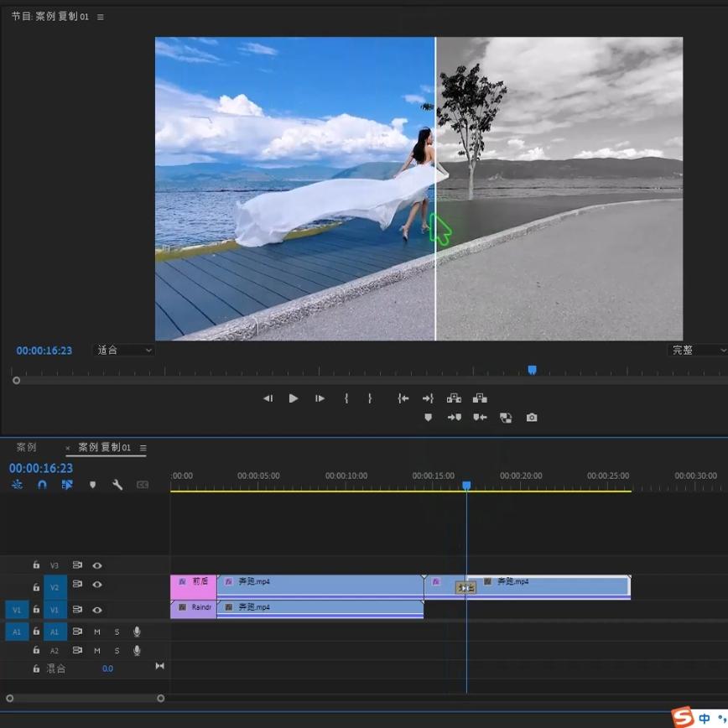Open the 案例 复制 01 timeline panel menu
This screenshot has height=728, width=728.
143,448
